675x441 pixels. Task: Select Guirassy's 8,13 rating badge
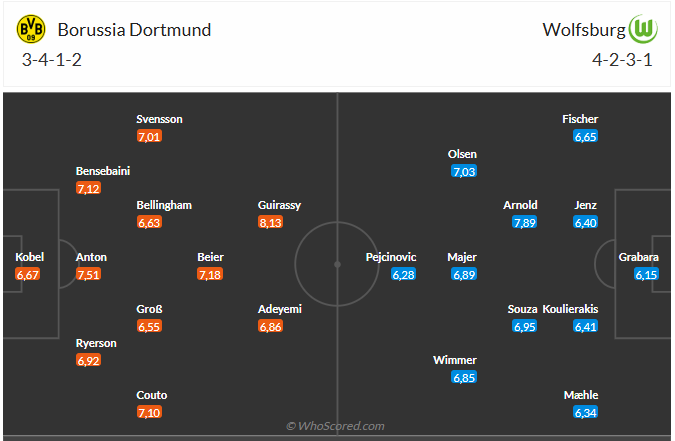pyautogui.click(x=271, y=223)
